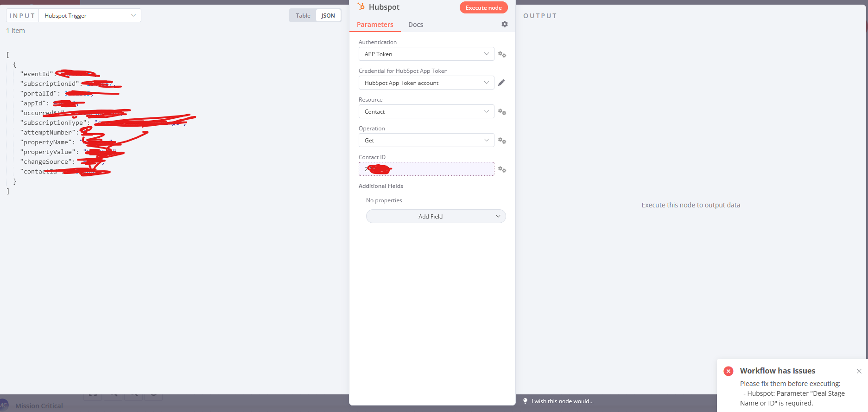Click the Hubspot node logo icon

point(361,7)
